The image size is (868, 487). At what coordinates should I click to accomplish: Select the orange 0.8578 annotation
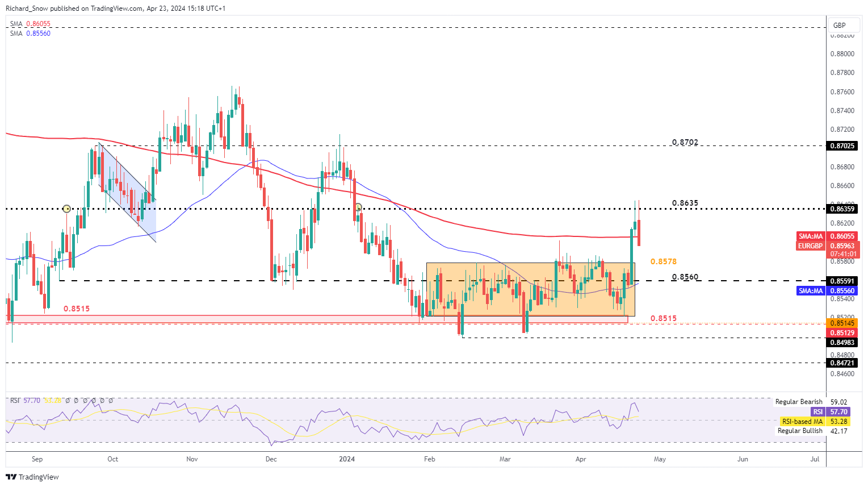pos(664,261)
